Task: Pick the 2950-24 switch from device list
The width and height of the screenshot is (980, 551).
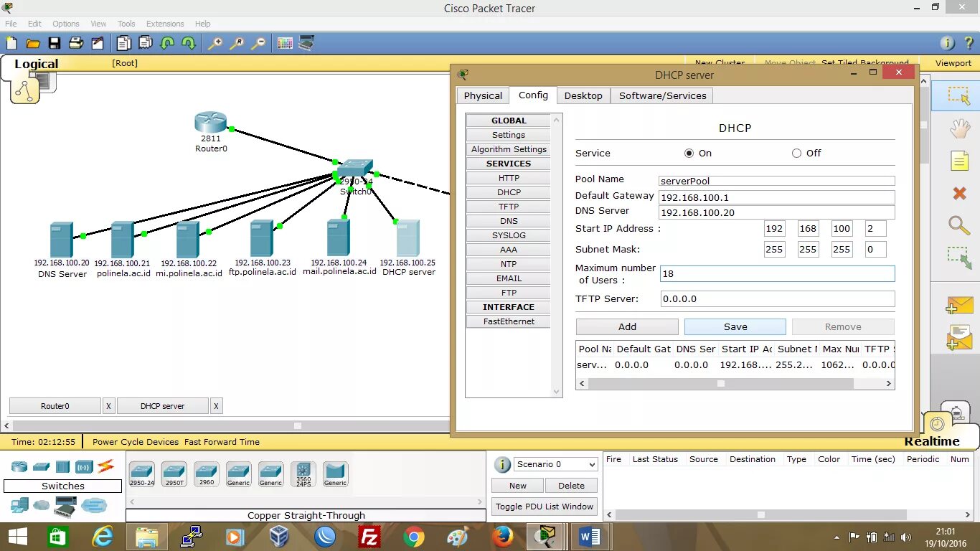Action: [x=141, y=474]
